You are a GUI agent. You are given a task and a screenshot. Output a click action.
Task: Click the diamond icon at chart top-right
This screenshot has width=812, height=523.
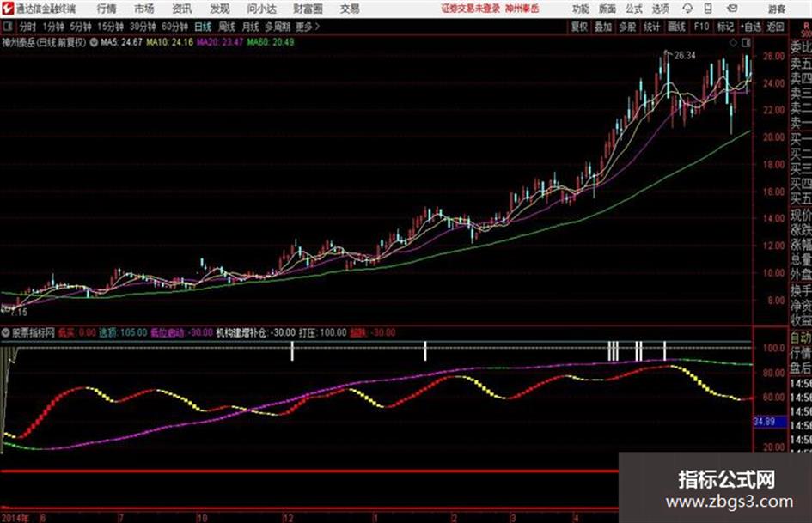[x=733, y=42]
